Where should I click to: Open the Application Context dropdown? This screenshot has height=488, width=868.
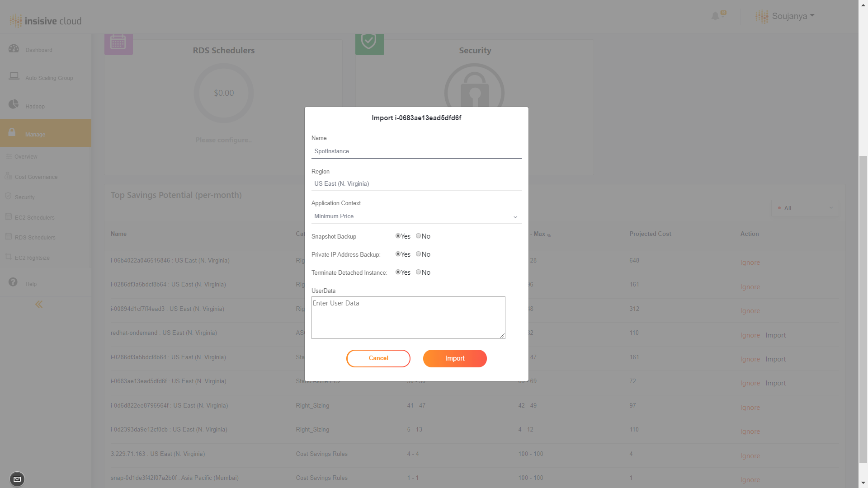tap(416, 216)
